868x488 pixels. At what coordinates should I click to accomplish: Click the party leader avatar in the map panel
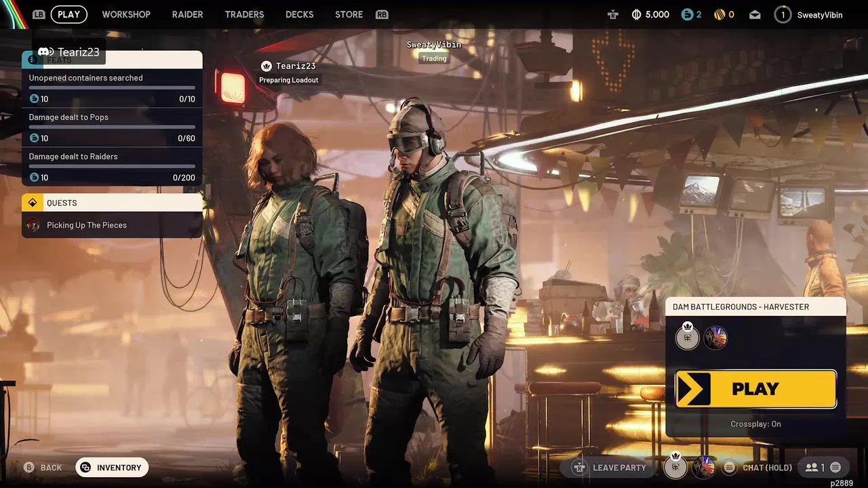[687, 337]
